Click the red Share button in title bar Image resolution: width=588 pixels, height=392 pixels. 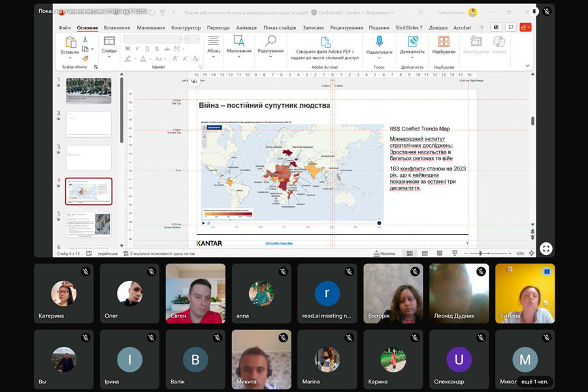tap(525, 27)
